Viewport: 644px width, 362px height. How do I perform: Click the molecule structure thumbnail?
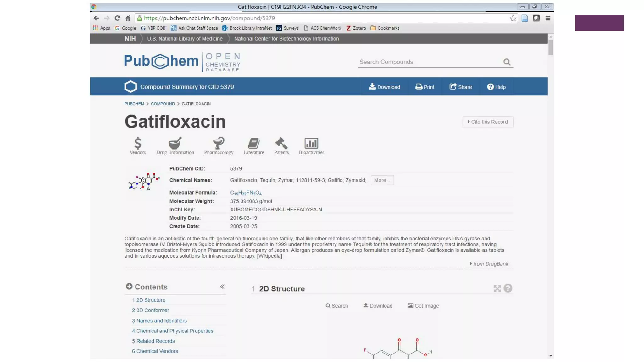pyautogui.click(x=144, y=181)
